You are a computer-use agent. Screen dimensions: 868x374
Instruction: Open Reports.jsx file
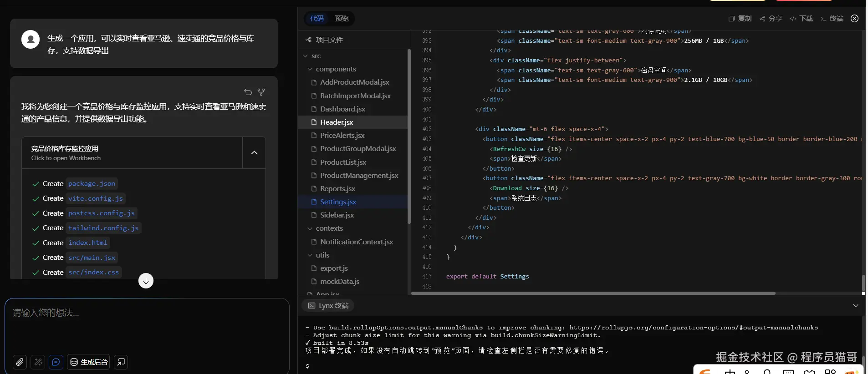click(x=352, y=189)
